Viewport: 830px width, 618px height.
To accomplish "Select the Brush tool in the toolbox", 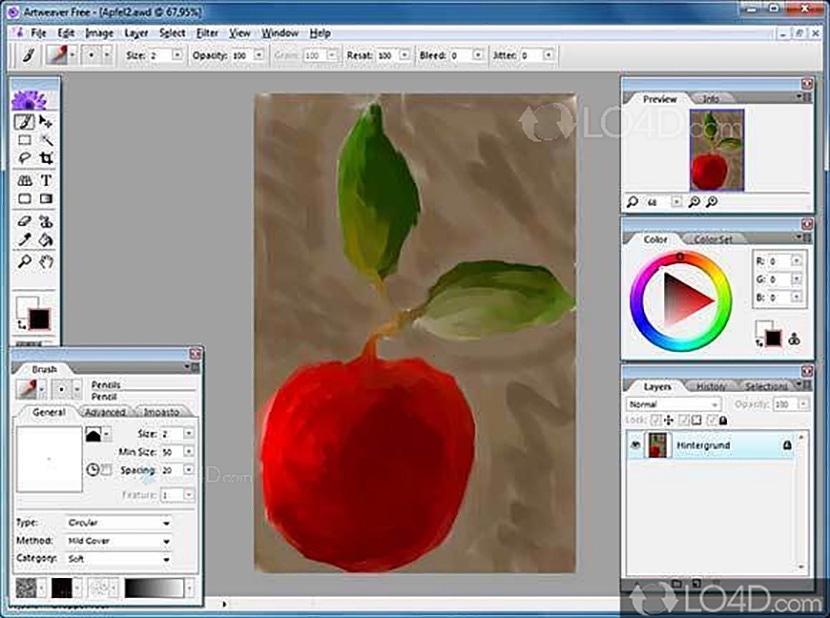I will coord(25,121).
